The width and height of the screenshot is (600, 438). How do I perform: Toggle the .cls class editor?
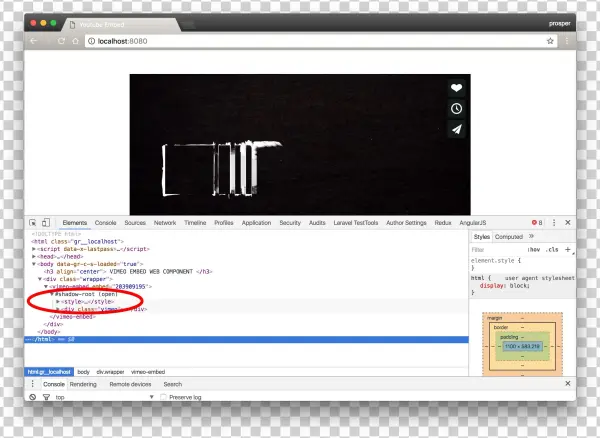coord(552,249)
